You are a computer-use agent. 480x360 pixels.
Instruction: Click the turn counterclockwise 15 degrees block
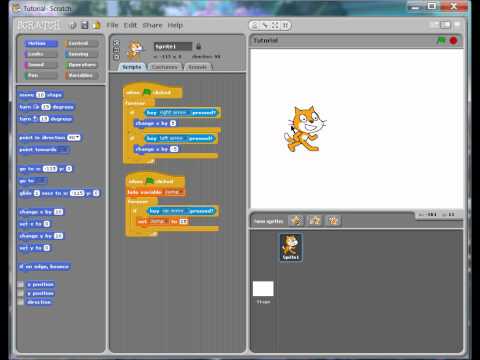45,119
